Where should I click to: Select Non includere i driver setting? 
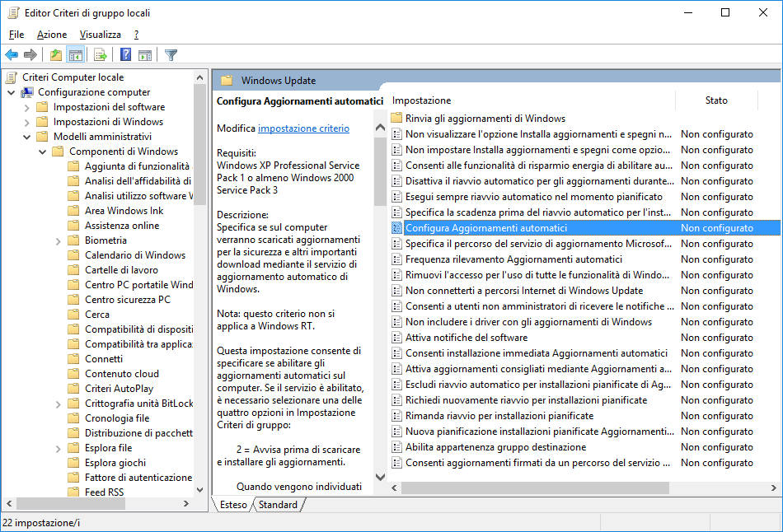click(528, 322)
